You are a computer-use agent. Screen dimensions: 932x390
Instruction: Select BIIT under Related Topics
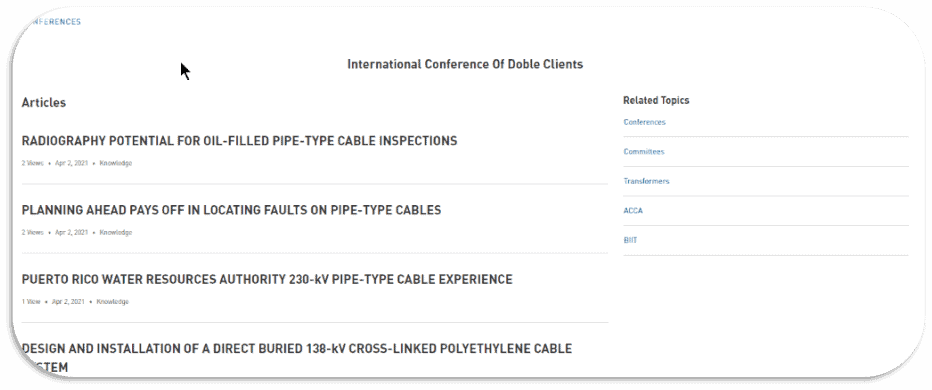tap(630, 240)
